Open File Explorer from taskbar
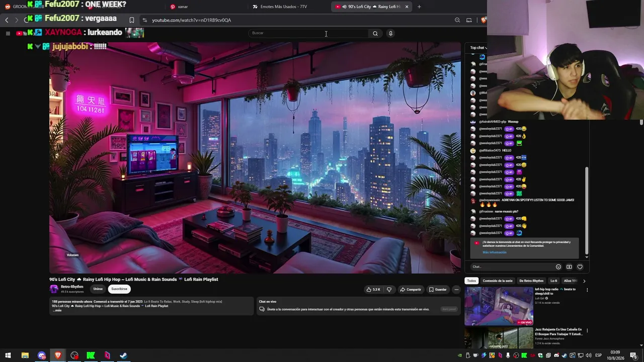This screenshot has width=644, height=362. coord(25,355)
